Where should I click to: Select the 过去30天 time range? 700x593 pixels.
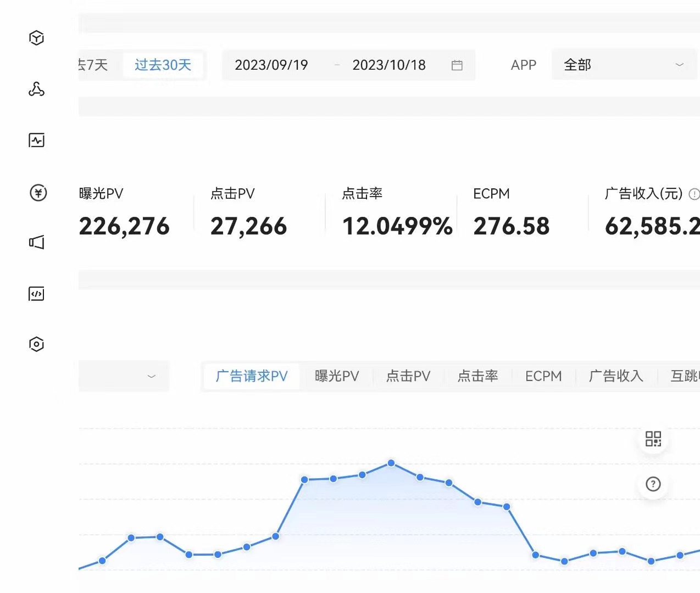click(163, 65)
